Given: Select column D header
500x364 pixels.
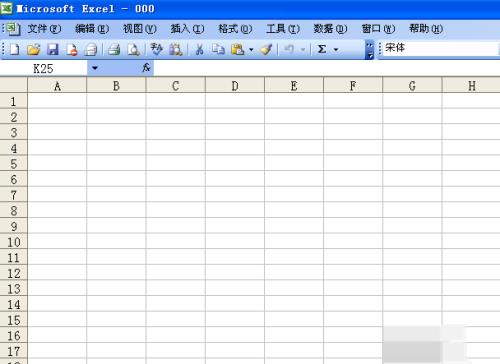Looking at the screenshot, I should pyautogui.click(x=235, y=86).
